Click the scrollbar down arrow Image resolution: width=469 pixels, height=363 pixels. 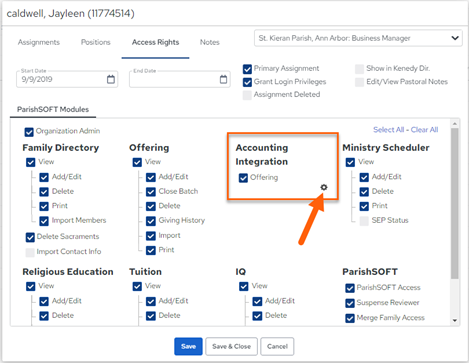click(455, 321)
